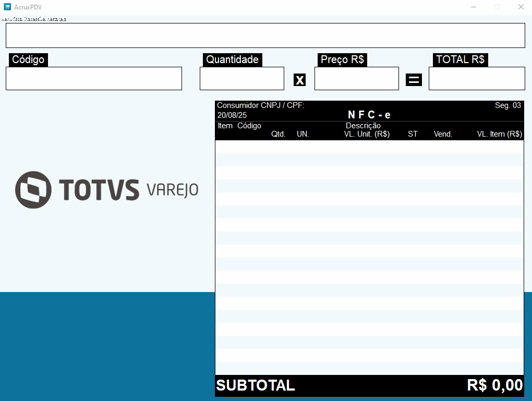Click the multiplication X icon
The image size is (532, 401).
(299, 80)
